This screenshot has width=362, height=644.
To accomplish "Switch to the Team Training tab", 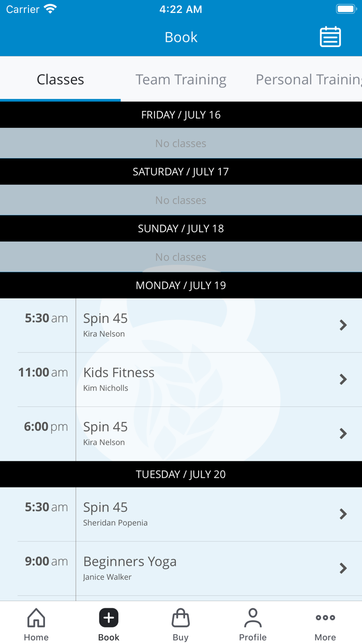I will pyautogui.click(x=180, y=79).
